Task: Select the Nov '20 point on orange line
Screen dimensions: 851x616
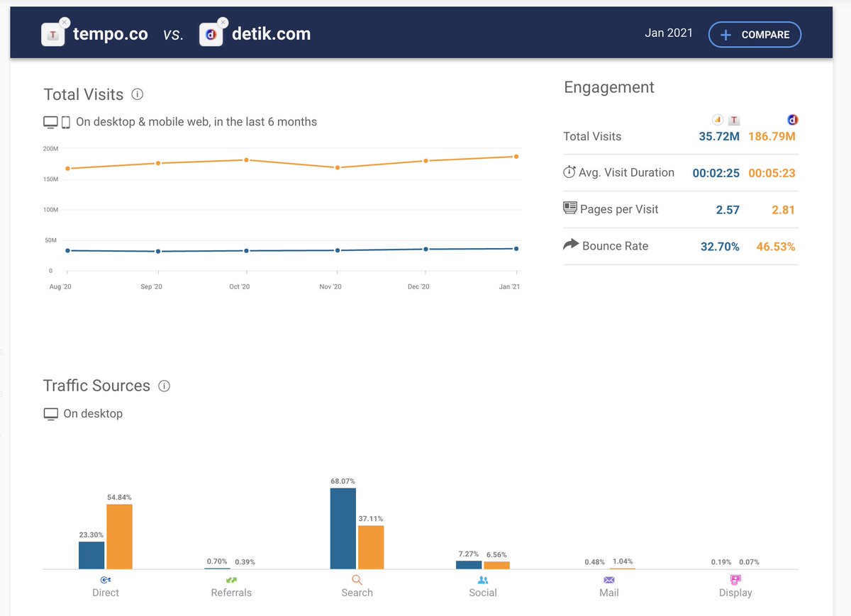Action: pos(338,167)
